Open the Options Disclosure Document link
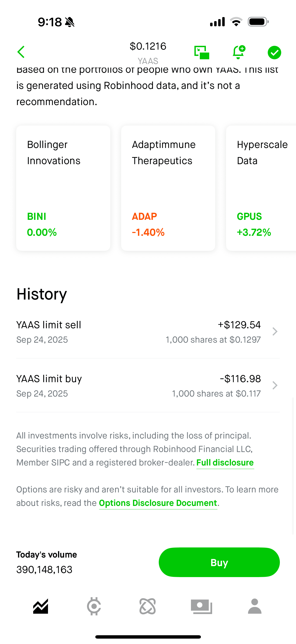This screenshot has width=296, height=644. click(x=158, y=503)
